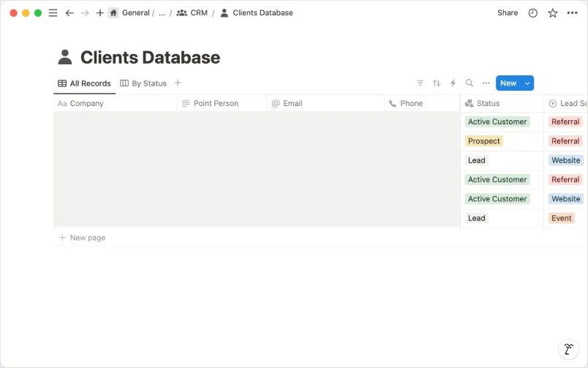Go back with the left arrow

69,12
